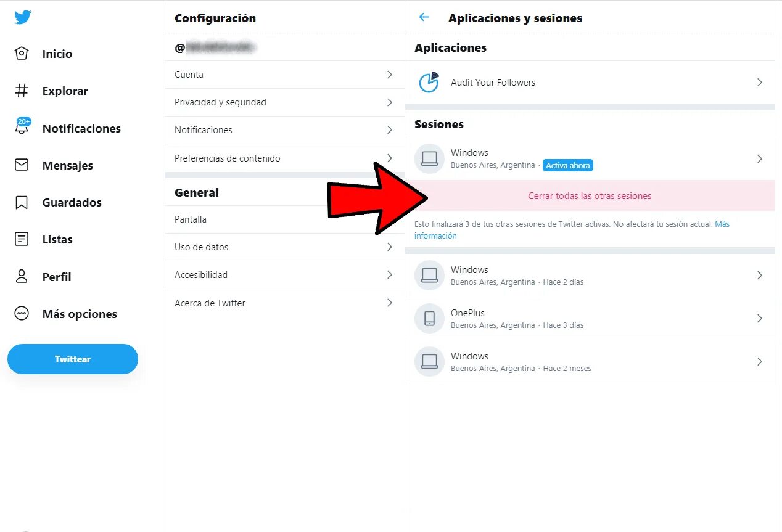Select Accesibilidad settings item
782x532 pixels.
point(201,275)
